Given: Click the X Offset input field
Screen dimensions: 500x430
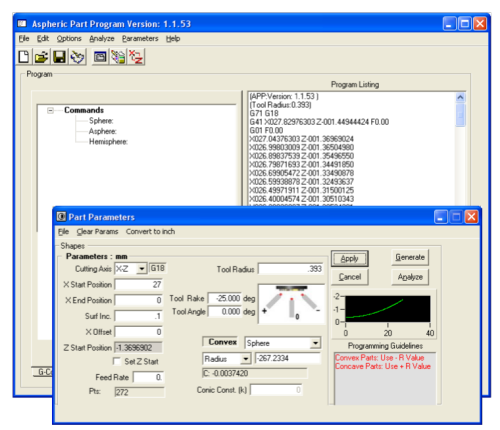Looking at the screenshot, I should (x=138, y=332).
